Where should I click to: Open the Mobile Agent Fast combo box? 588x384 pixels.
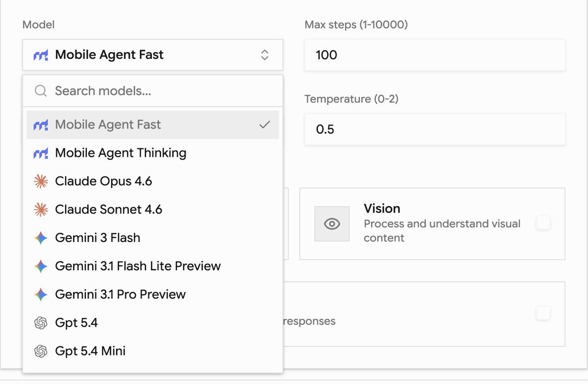pos(153,55)
